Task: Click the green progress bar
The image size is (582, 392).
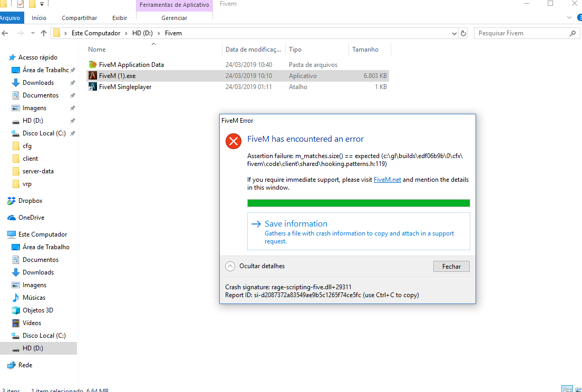Action: click(358, 202)
